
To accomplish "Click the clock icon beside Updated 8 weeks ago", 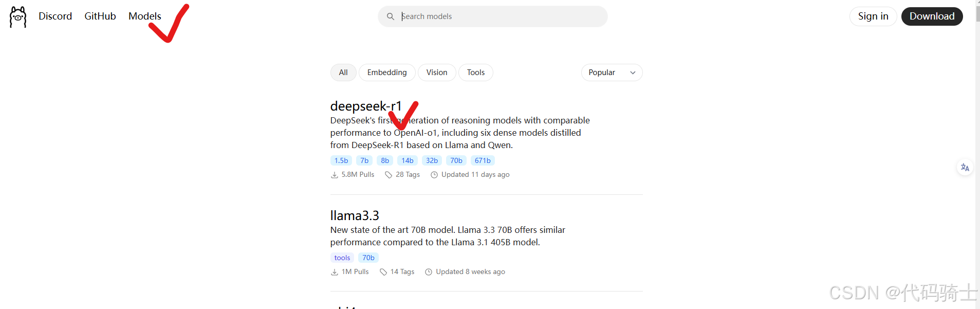I will [429, 272].
